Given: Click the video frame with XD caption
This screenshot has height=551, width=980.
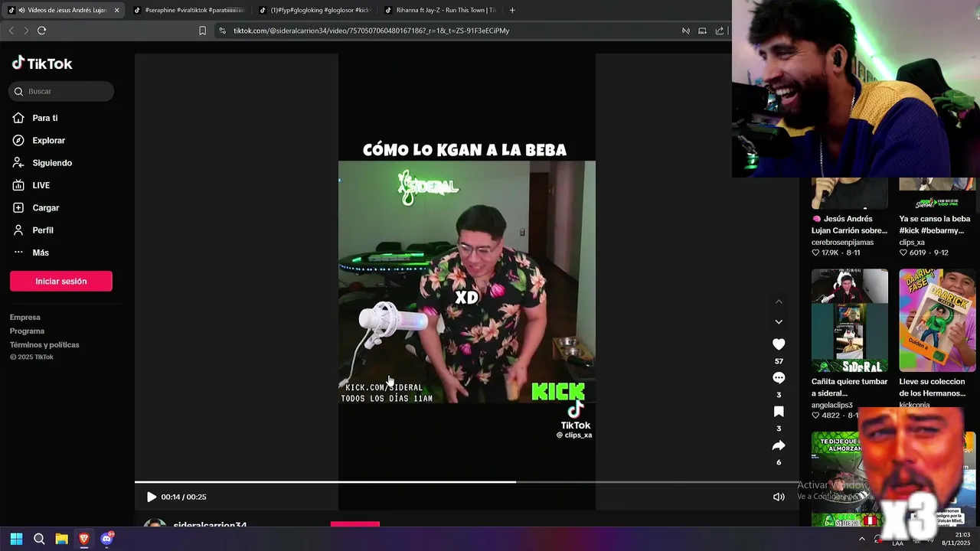Looking at the screenshot, I should [x=466, y=282].
